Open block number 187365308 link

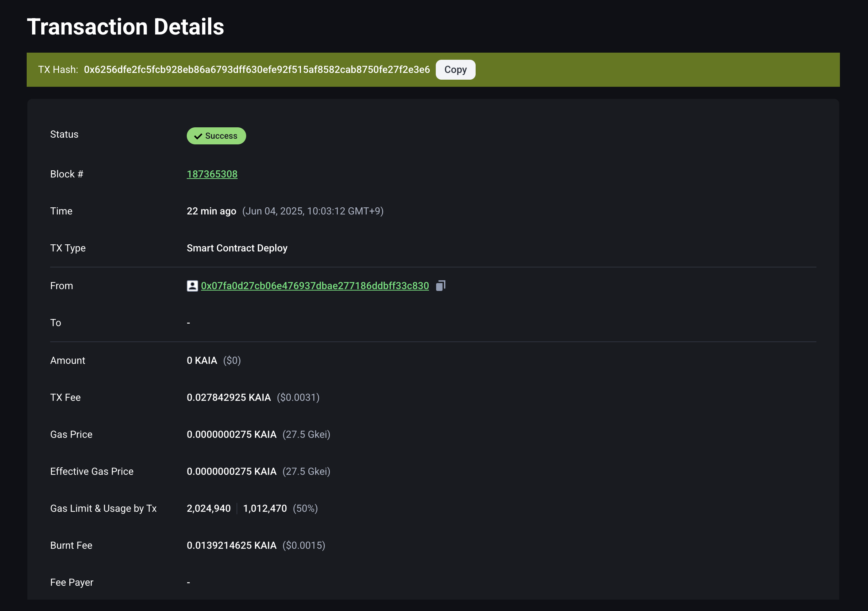(212, 174)
